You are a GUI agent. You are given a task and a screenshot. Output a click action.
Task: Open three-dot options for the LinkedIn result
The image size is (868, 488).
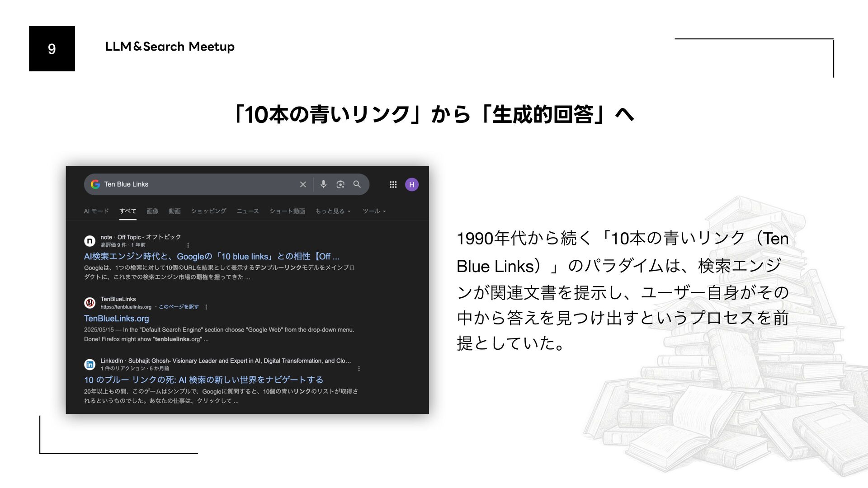click(x=359, y=369)
